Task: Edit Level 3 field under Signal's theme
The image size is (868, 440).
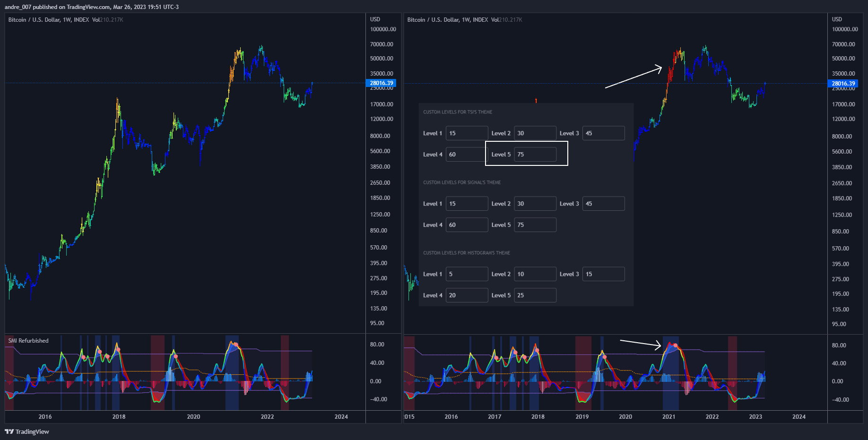Action: coord(604,204)
